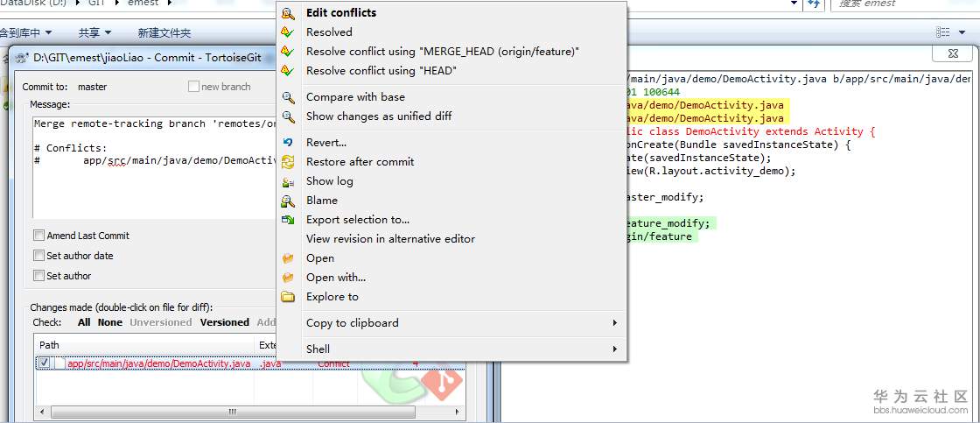Click the Resolved menu icon

click(x=288, y=32)
